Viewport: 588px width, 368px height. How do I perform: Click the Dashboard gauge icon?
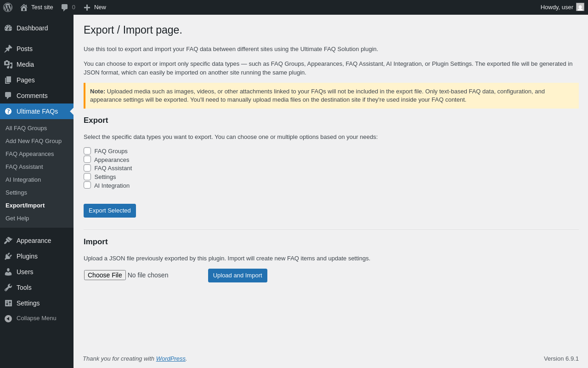8,28
